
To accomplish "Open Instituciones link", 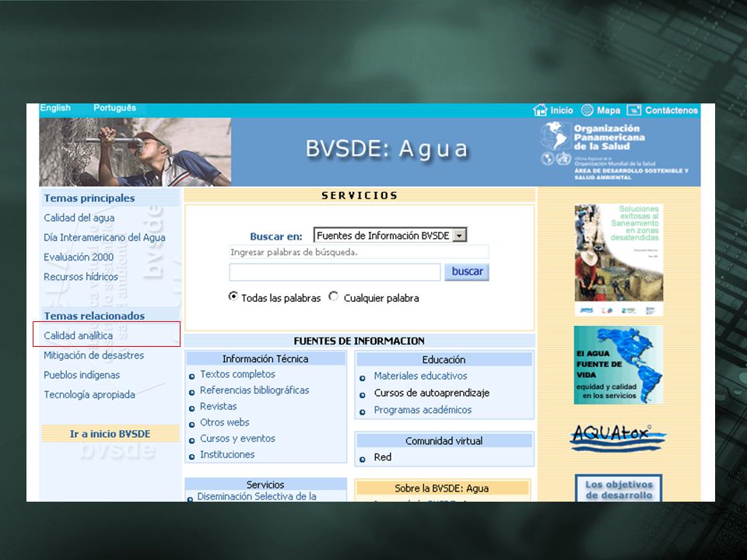I will (x=227, y=455).
